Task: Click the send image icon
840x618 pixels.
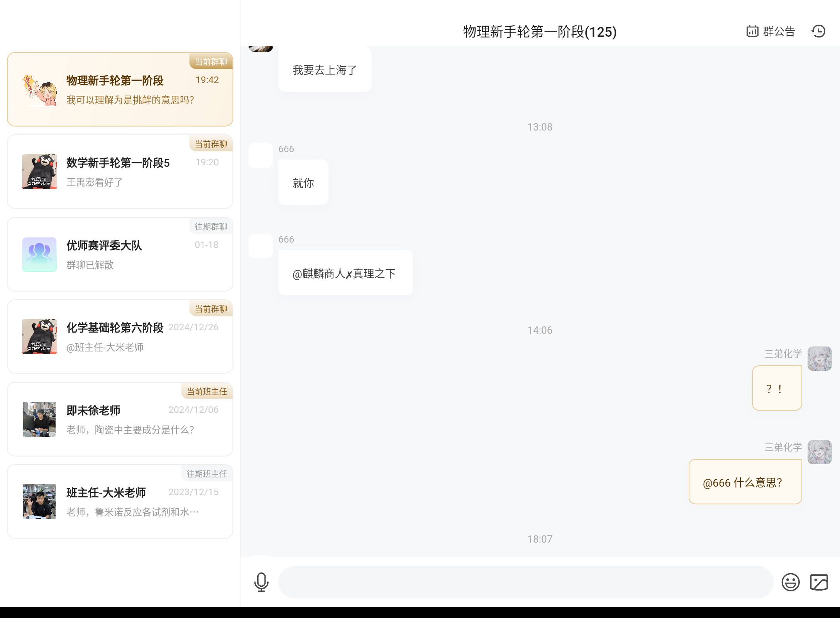Action: 819,582
